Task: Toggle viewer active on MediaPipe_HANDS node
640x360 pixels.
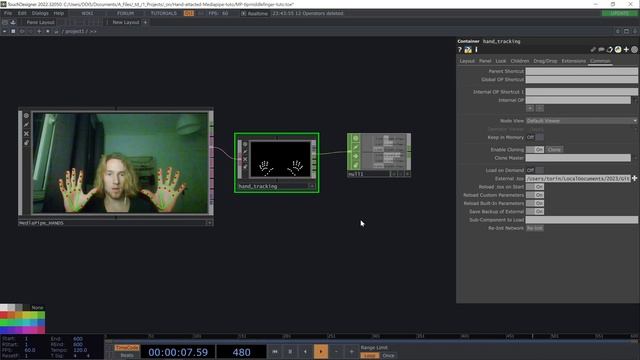Action: [x=26, y=116]
